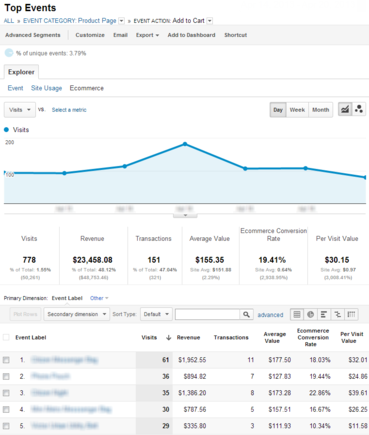Set graph interval to Day
369x435 pixels.
pyautogui.click(x=278, y=110)
